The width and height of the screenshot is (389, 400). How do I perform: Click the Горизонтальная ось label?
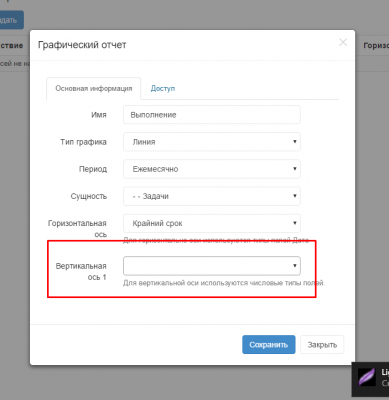point(77,229)
